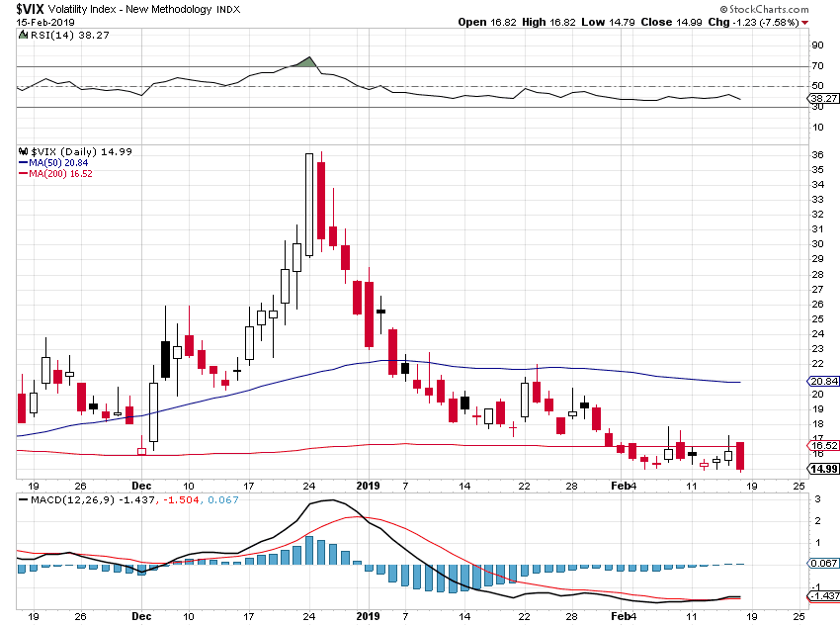Click the Low 14.79 value in header

(x=608, y=22)
